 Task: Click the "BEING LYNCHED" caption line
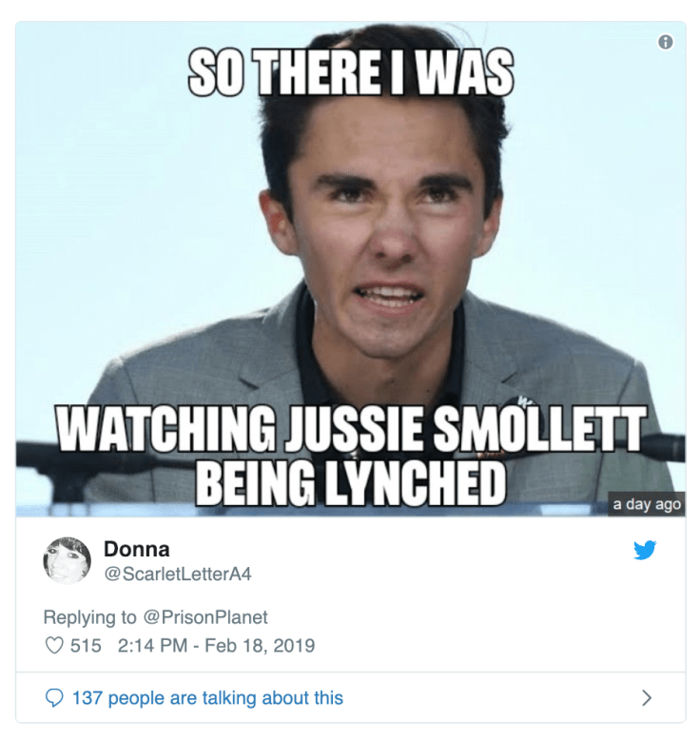coord(351,483)
